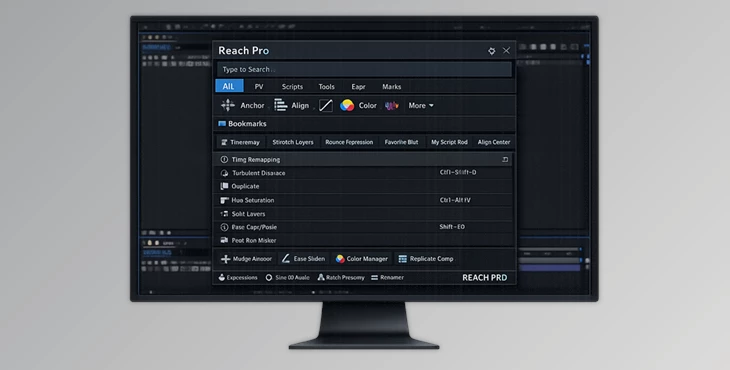Click the icon beside Pase Capr/Posie

[x=224, y=227]
